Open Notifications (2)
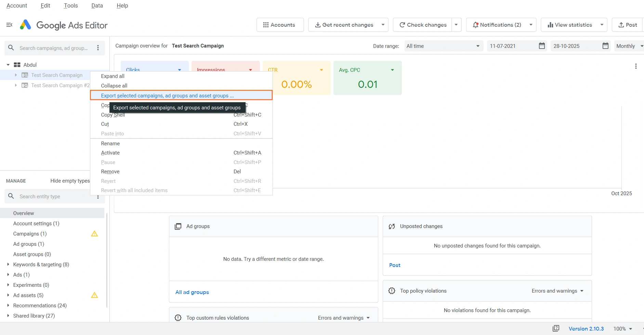Screen dimensions: 644x335 497,25
